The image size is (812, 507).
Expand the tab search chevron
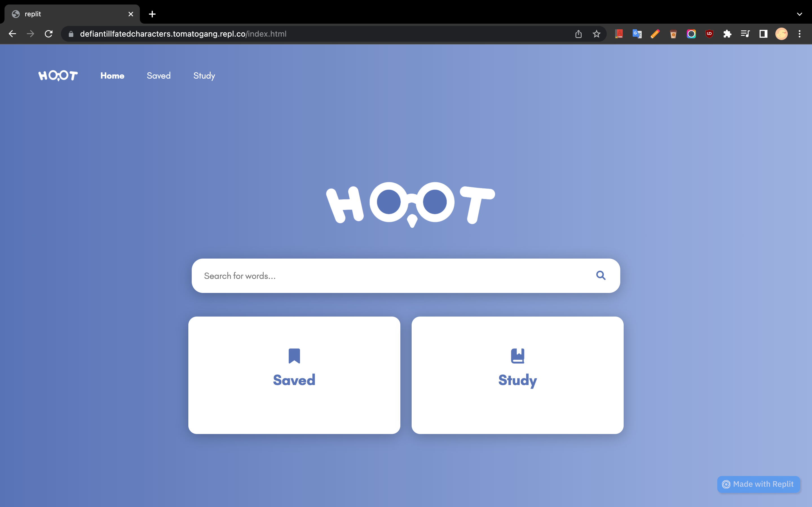pyautogui.click(x=799, y=14)
